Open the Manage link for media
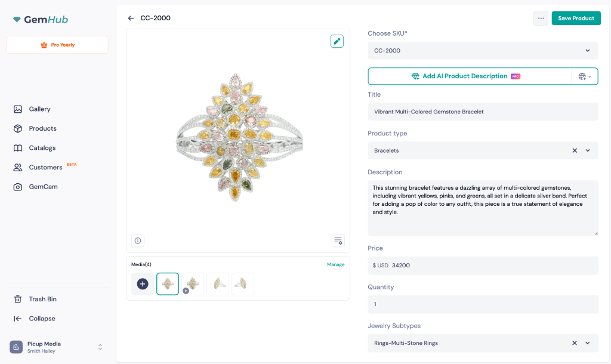The height and width of the screenshot is (364, 611). 335,264
